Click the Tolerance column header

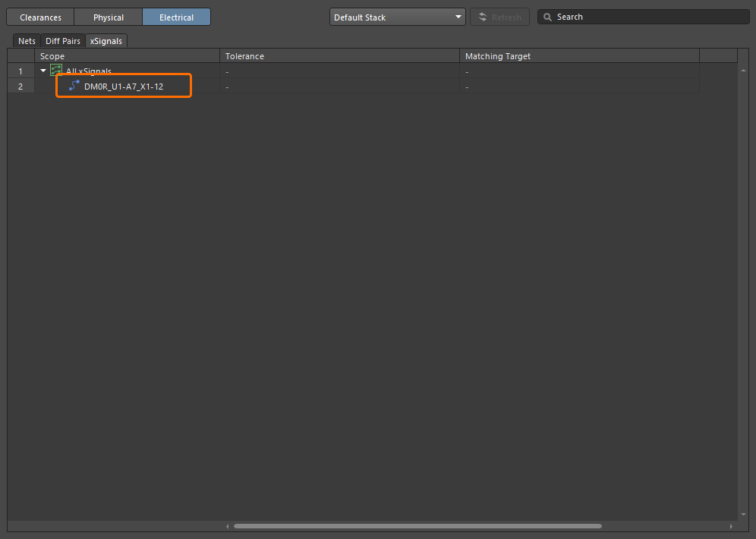click(x=339, y=56)
